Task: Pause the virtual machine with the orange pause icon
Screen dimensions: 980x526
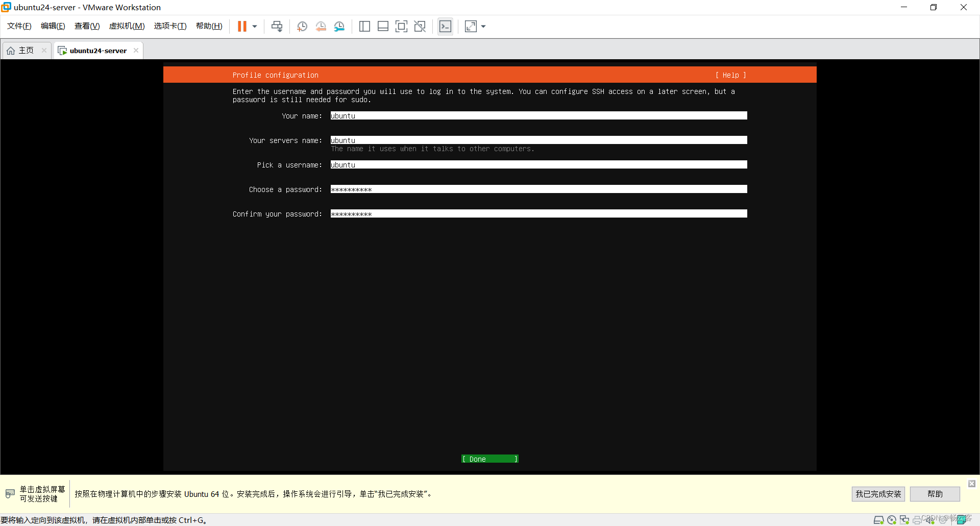Action: (242, 27)
